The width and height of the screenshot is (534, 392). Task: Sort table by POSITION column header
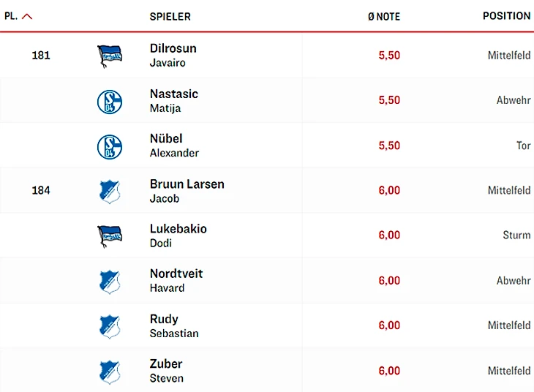506,16
